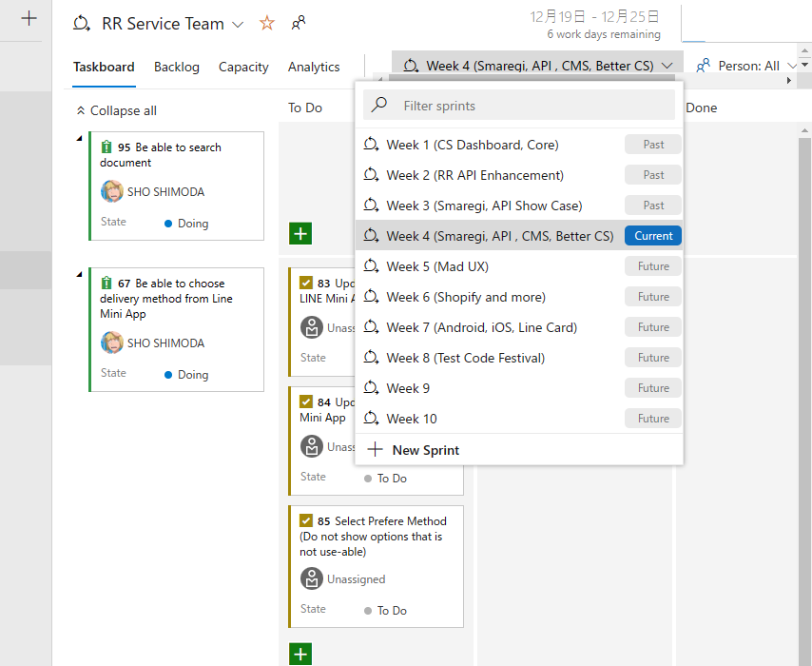Collapse work item 67 using its arrow

[x=80, y=274]
